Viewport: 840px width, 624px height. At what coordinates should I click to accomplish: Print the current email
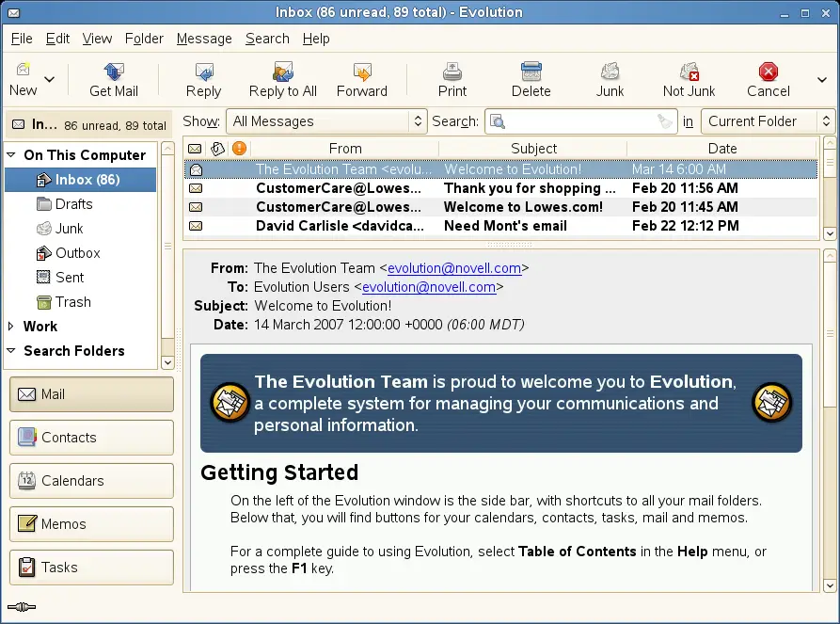pyautogui.click(x=452, y=72)
